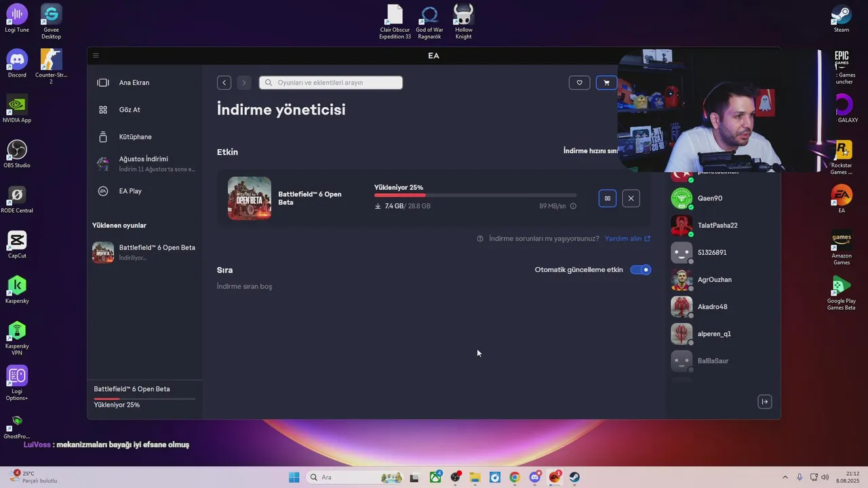Image resolution: width=868 pixels, height=488 pixels.
Task: Open the Windows Start menu
Action: tap(294, 477)
